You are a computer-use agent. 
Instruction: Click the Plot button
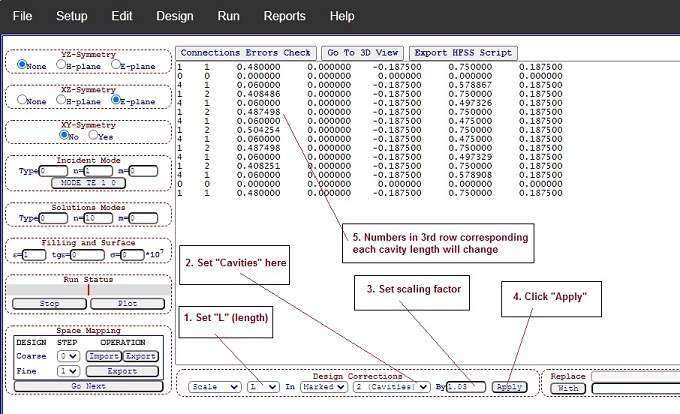127,302
